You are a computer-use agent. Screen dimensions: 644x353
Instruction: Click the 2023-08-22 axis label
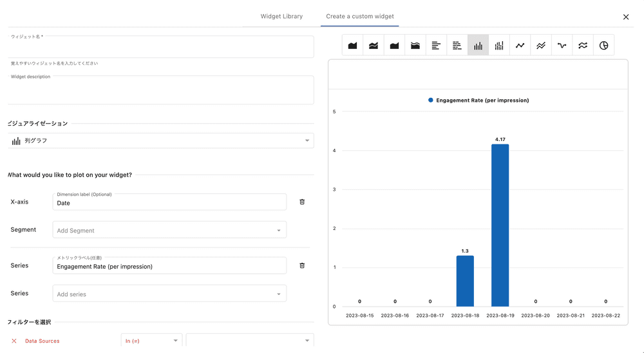[x=606, y=316]
